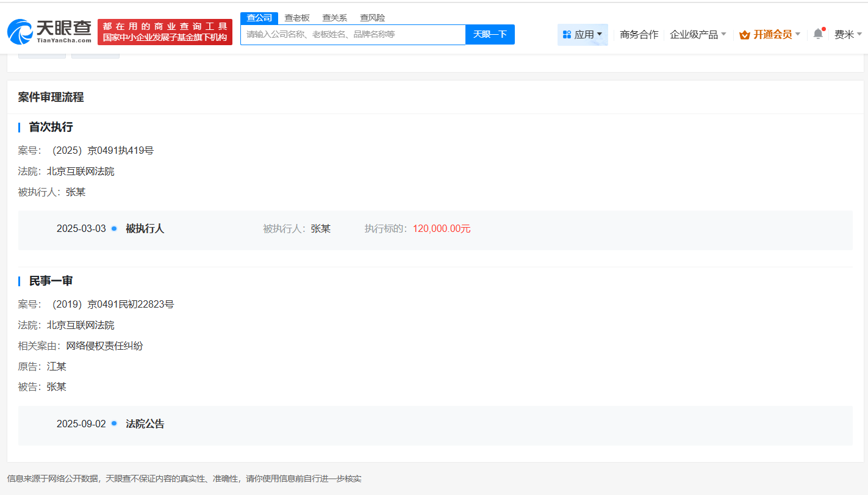This screenshot has height=495, width=868.
Task: Open the notification bell
Action: (x=818, y=34)
